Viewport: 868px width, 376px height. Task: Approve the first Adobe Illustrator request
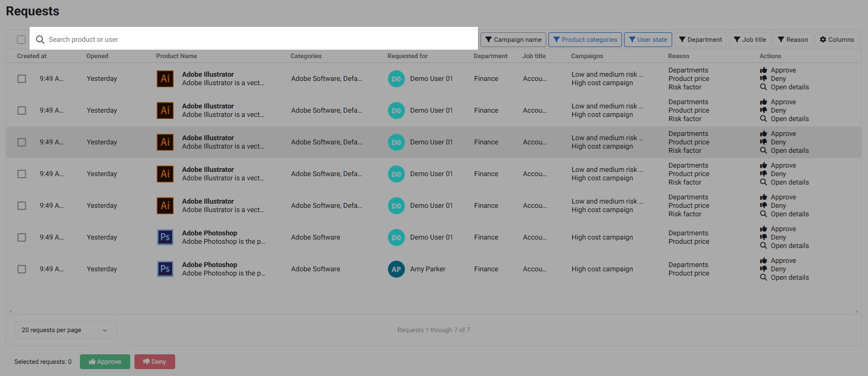pos(783,70)
